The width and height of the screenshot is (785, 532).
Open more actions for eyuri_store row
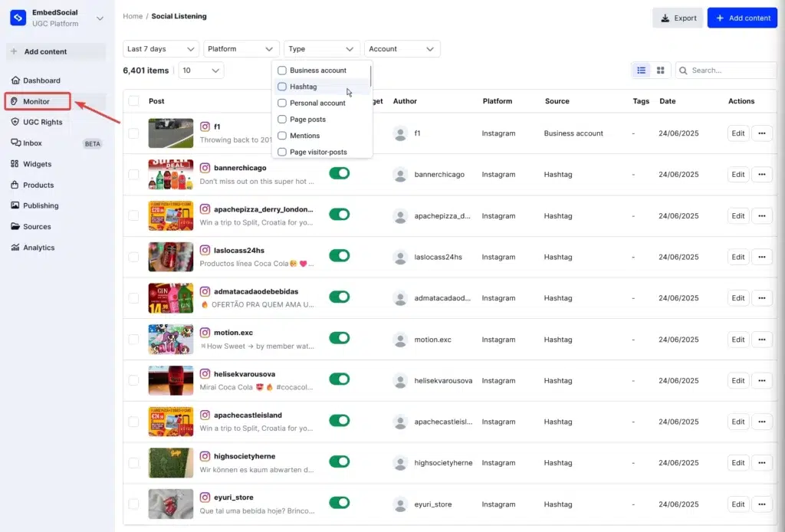[x=762, y=504]
